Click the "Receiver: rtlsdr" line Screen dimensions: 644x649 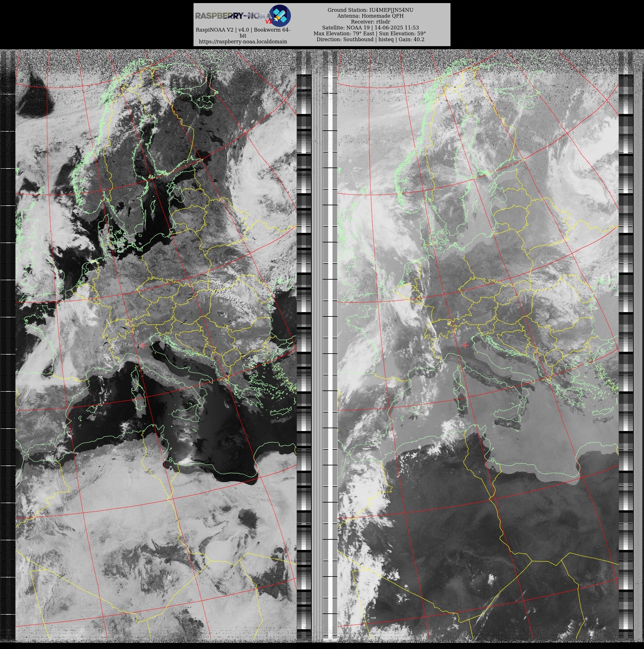pos(370,22)
